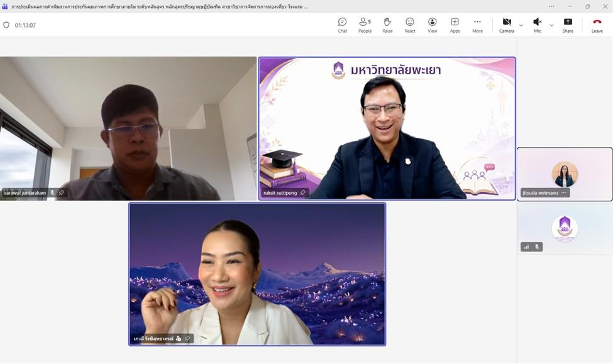Open the meeting Chat panel

(x=342, y=25)
